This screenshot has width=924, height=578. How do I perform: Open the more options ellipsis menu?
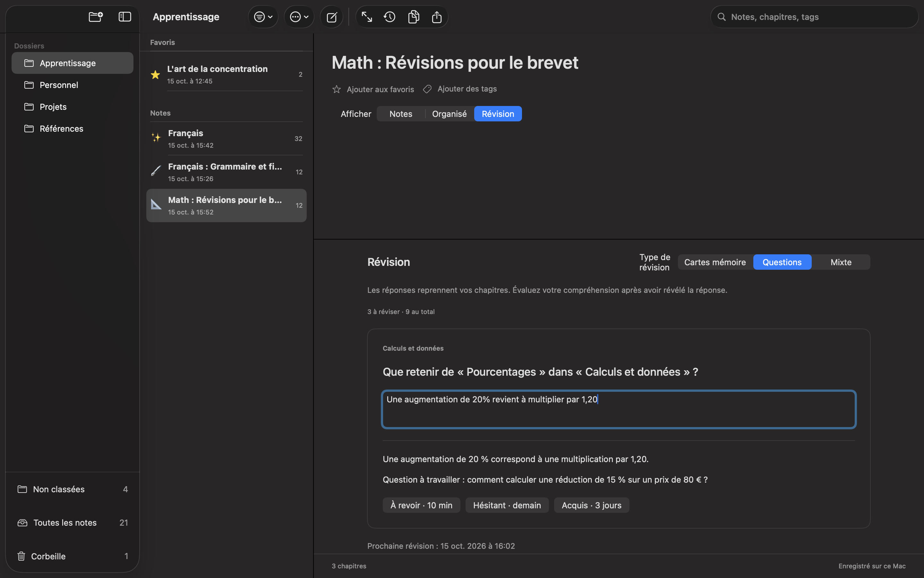tap(299, 17)
